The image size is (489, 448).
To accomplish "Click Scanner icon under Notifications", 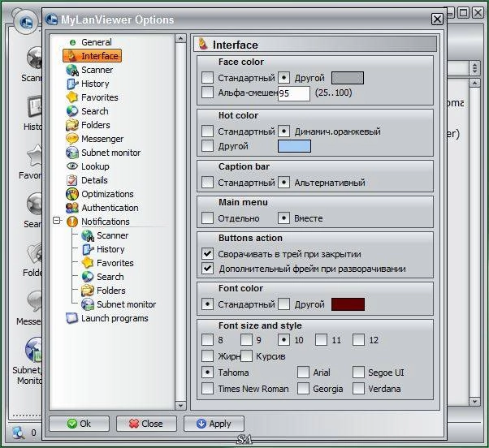I will (x=88, y=235).
